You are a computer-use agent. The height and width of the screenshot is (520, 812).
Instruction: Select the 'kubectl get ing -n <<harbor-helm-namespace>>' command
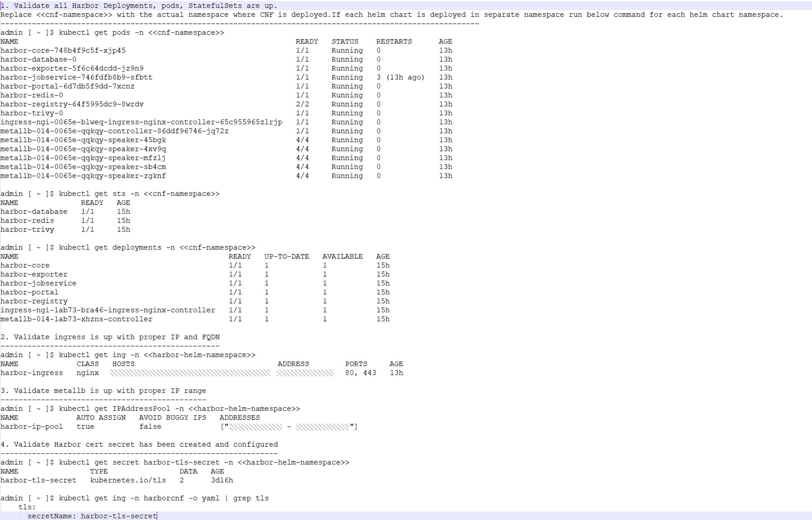point(157,355)
